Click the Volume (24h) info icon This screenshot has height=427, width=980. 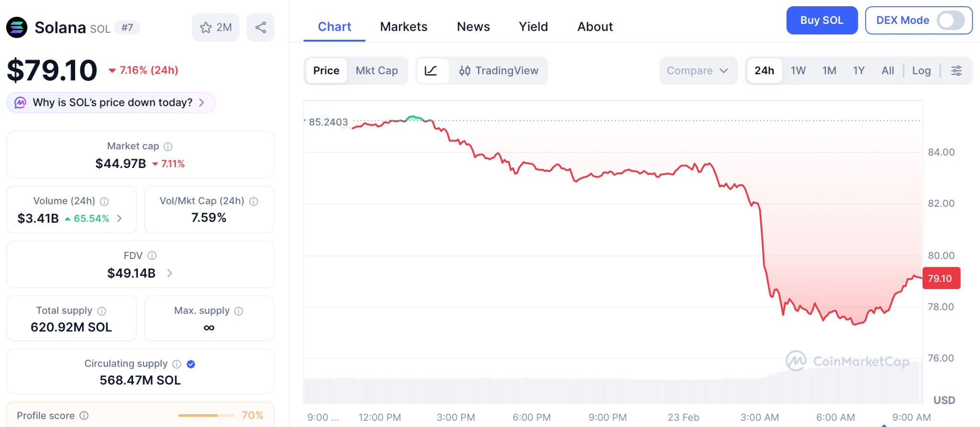tap(105, 201)
